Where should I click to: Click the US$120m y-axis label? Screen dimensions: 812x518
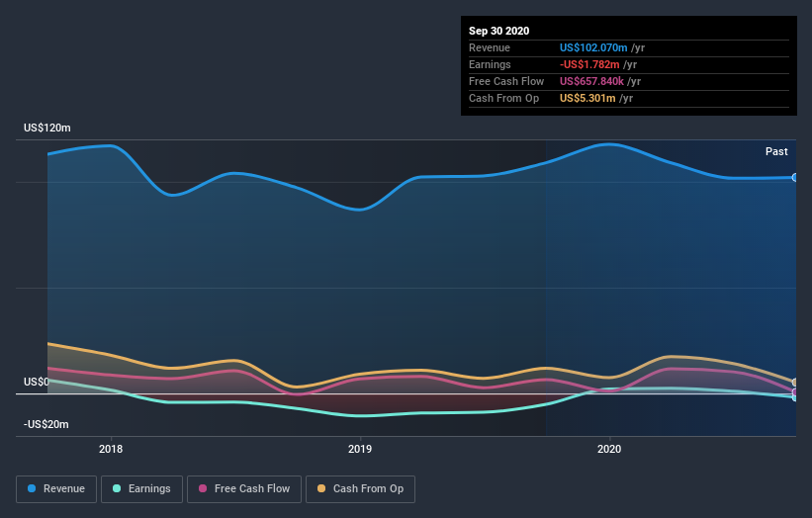click(47, 128)
